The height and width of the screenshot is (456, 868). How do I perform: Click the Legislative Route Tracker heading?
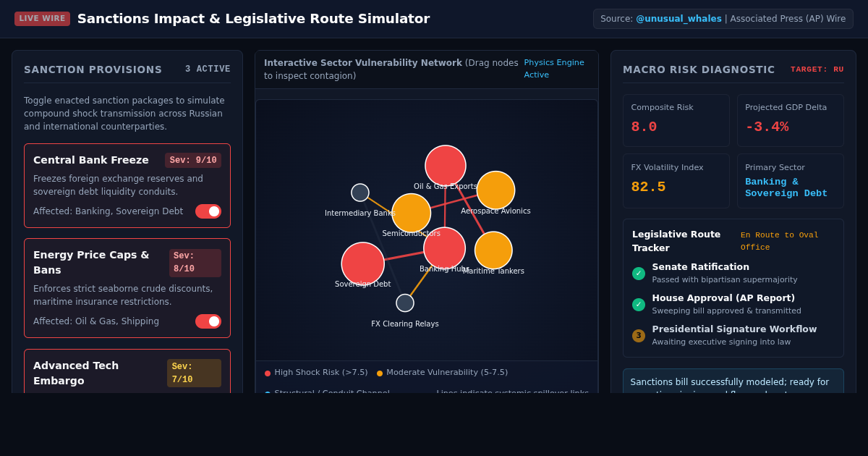coord(676,241)
